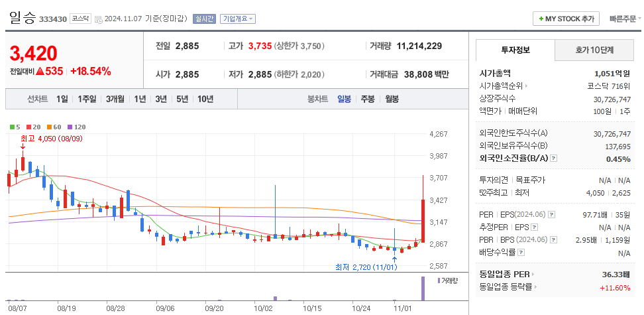Click the 거래량 value 11,214,229
Screen dimensions: 644x315
click(419, 46)
